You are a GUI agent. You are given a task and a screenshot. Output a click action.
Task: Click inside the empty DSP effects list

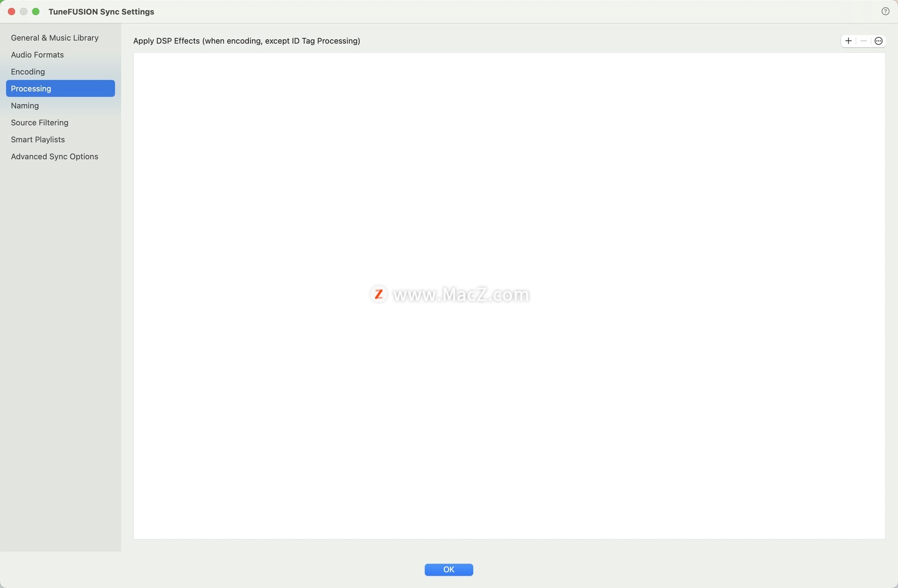(509, 296)
